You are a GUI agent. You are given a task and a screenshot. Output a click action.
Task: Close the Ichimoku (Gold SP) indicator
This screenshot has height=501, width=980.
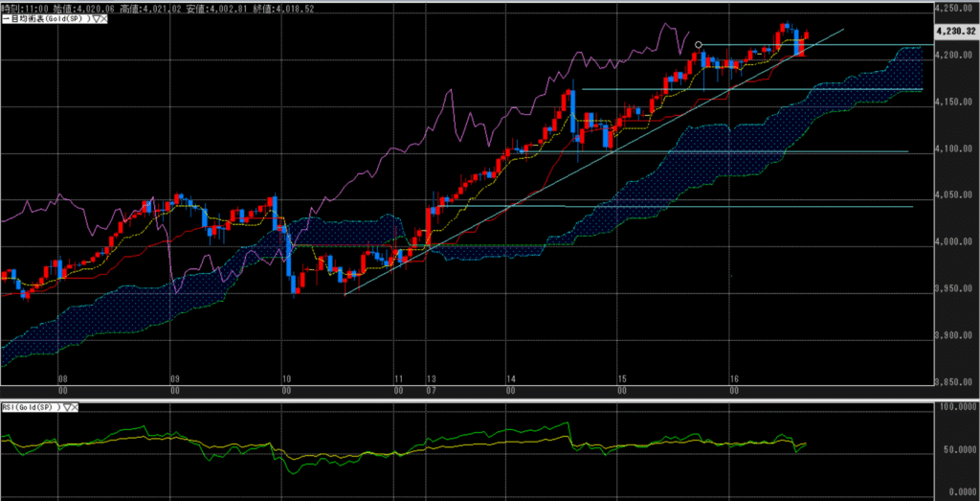pos(101,18)
